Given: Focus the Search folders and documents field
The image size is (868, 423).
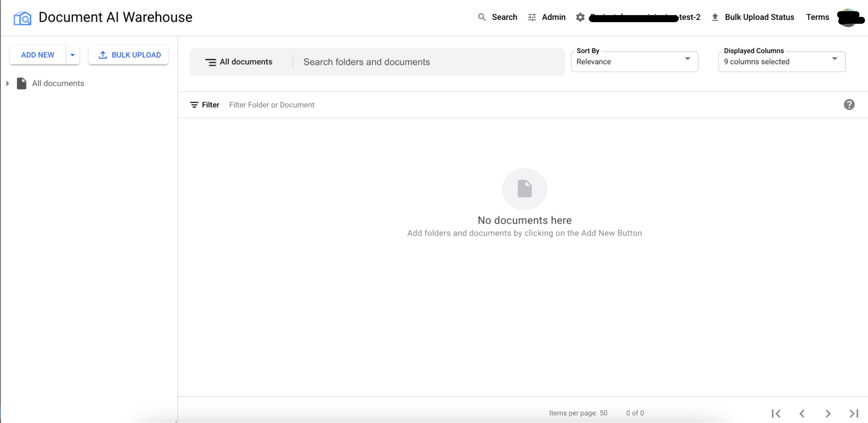Looking at the screenshot, I should 429,62.
